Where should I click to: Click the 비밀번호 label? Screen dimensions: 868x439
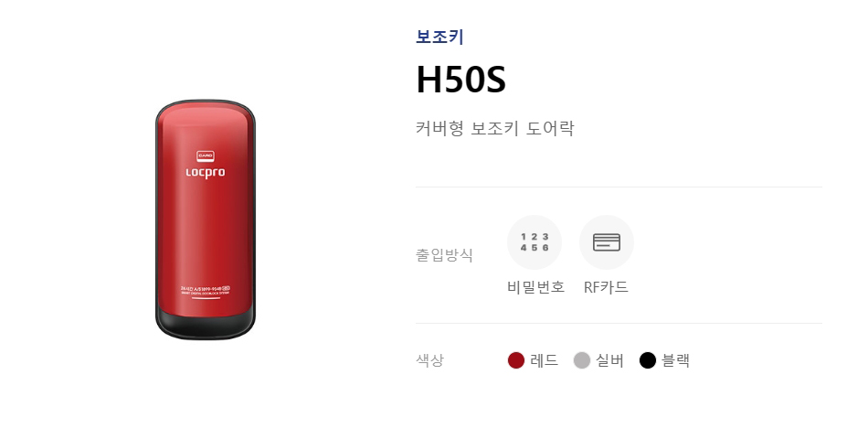point(535,287)
